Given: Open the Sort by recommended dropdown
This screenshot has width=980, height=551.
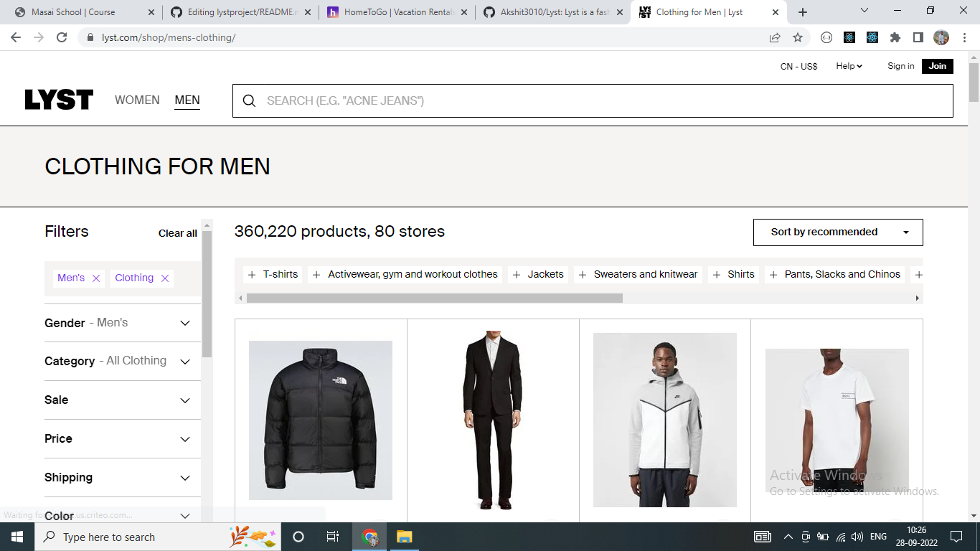Looking at the screenshot, I should 838,232.
